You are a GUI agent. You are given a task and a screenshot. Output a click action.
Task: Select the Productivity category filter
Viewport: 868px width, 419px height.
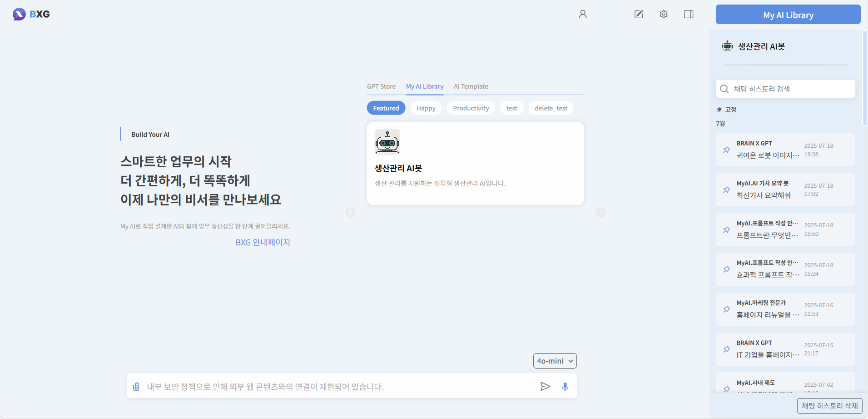(471, 108)
